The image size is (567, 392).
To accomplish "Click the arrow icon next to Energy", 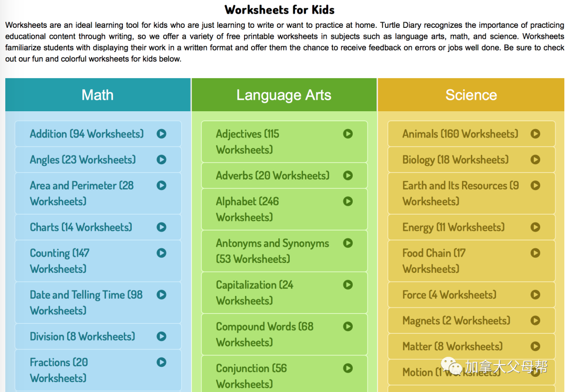I will (x=535, y=227).
